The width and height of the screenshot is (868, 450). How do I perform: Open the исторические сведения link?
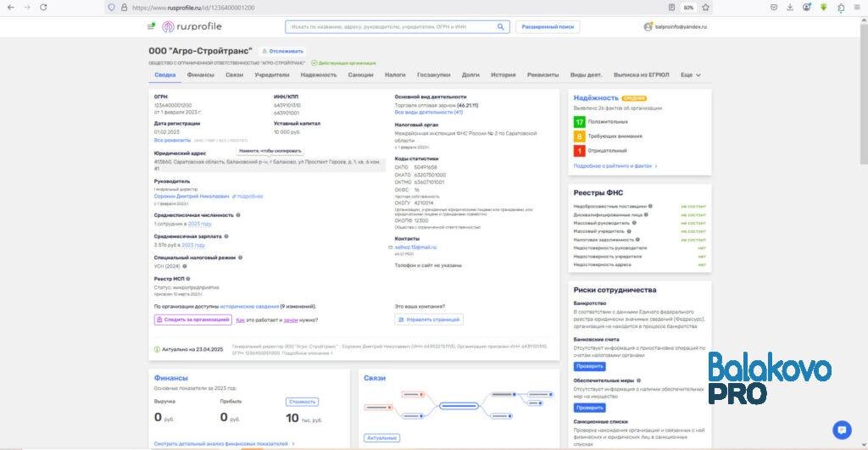pos(249,306)
